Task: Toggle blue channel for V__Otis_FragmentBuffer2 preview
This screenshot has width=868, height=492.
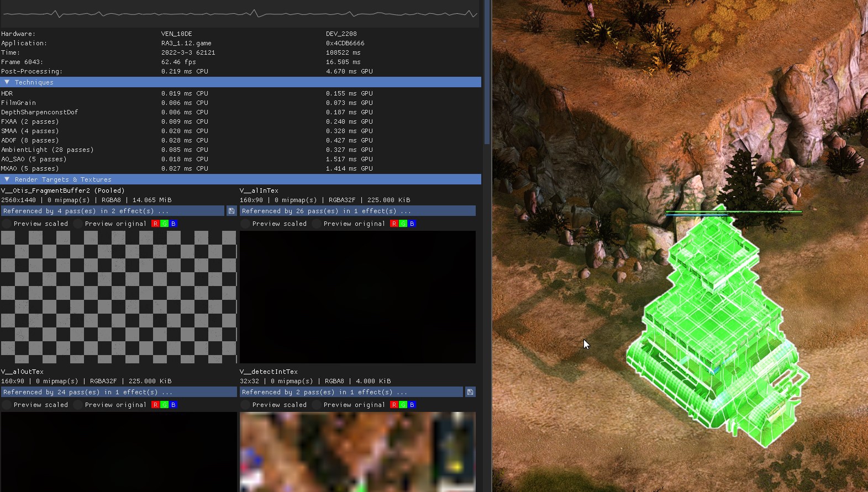Action: (173, 224)
